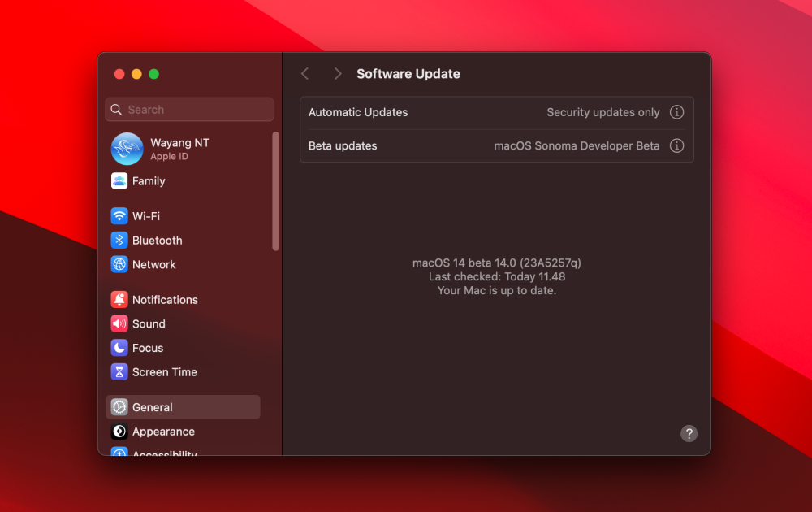The image size is (812, 512).
Task: Click the Beta updates row label
Action: coord(343,145)
